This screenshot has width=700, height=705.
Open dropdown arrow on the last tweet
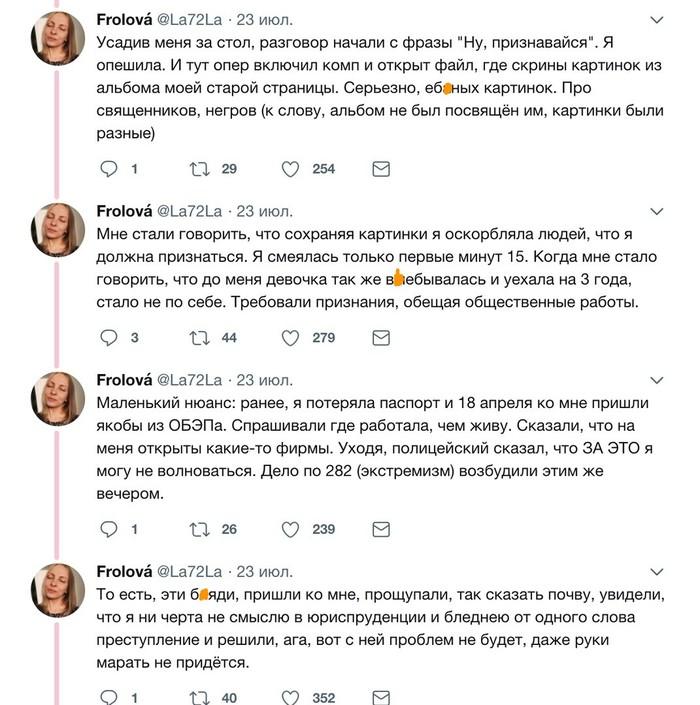(x=656, y=572)
